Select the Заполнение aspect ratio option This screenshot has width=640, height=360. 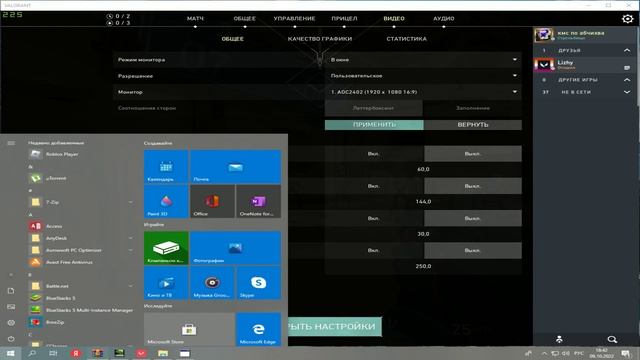pyautogui.click(x=473, y=108)
